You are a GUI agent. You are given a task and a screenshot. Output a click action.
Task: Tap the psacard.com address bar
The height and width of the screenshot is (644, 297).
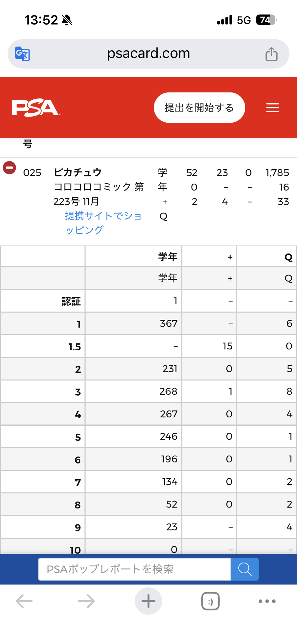point(148,54)
